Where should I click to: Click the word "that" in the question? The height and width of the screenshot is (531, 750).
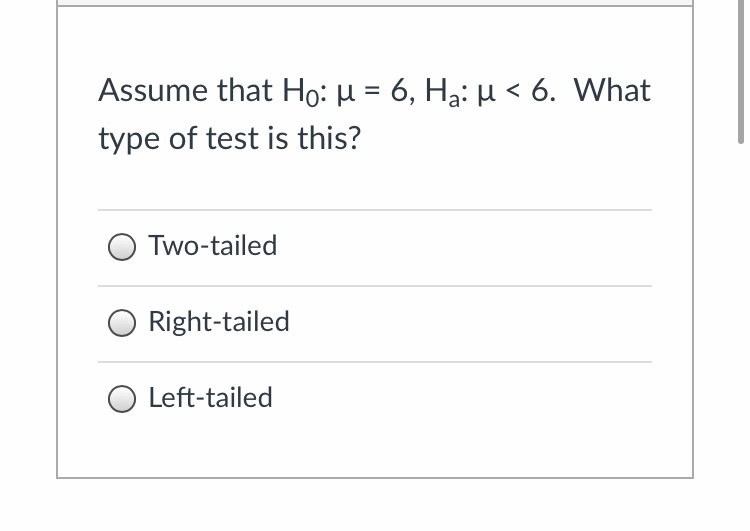239,91
